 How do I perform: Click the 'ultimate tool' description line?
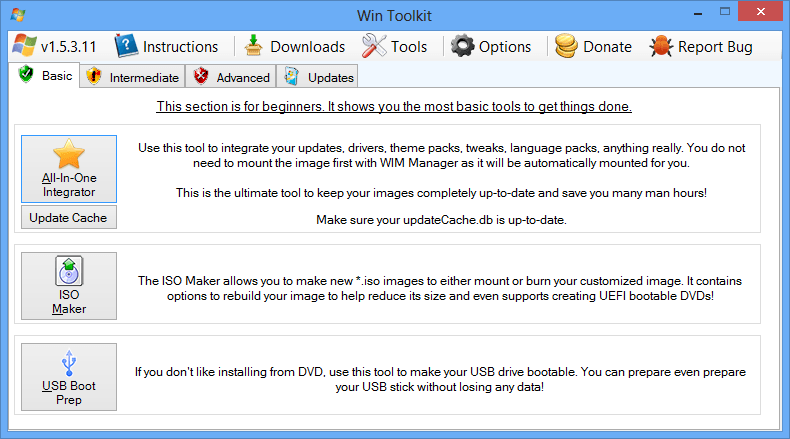[441, 193]
